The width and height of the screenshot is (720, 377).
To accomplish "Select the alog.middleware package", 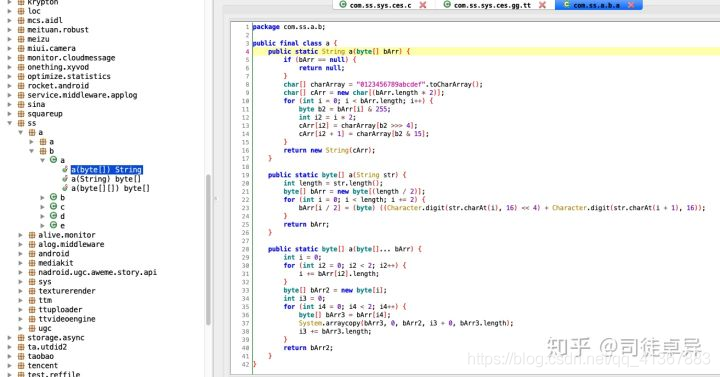I will coord(71,244).
